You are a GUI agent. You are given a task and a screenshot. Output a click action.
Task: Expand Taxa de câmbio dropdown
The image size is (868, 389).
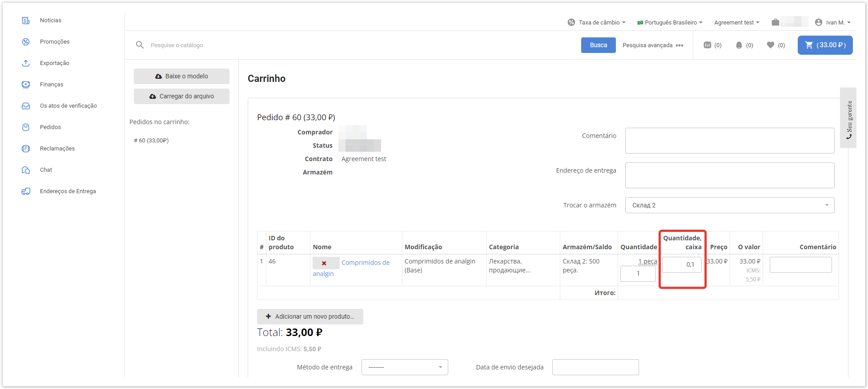(596, 22)
